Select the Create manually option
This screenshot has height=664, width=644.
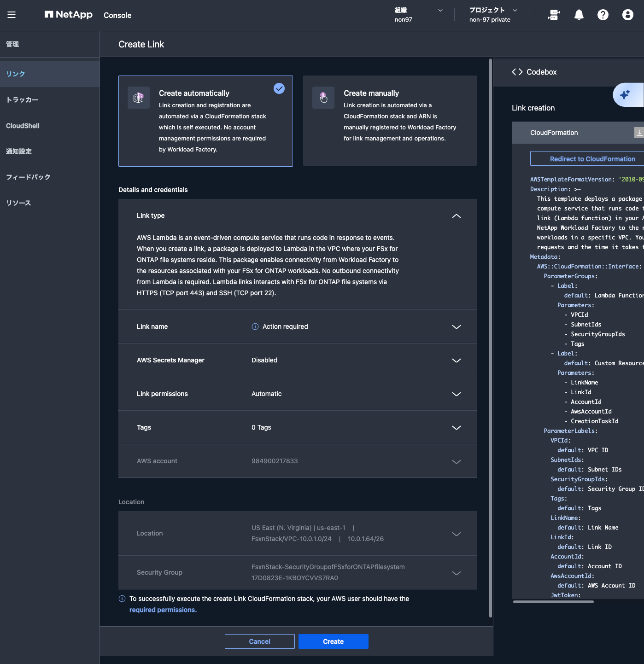coord(390,121)
